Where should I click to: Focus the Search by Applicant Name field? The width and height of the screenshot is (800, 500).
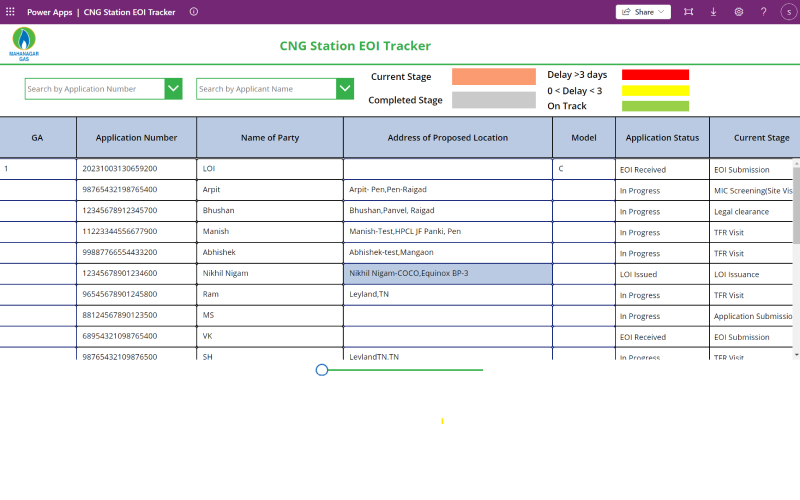(266, 89)
